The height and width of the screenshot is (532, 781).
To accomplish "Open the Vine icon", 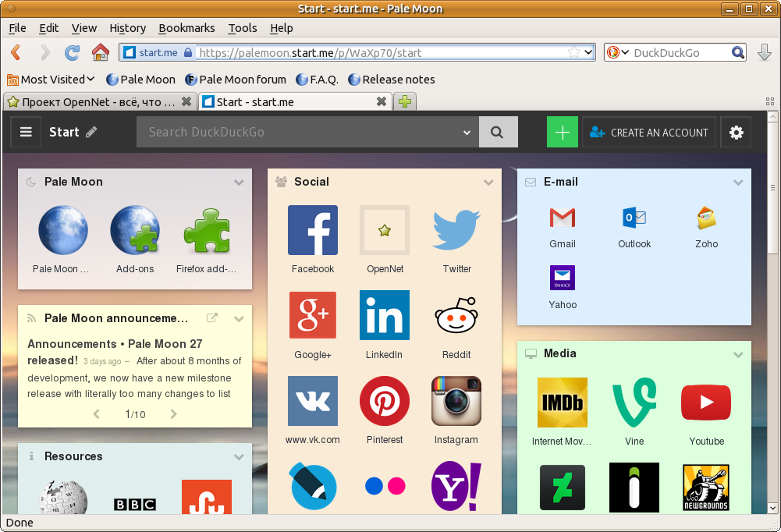I will [x=634, y=403].
